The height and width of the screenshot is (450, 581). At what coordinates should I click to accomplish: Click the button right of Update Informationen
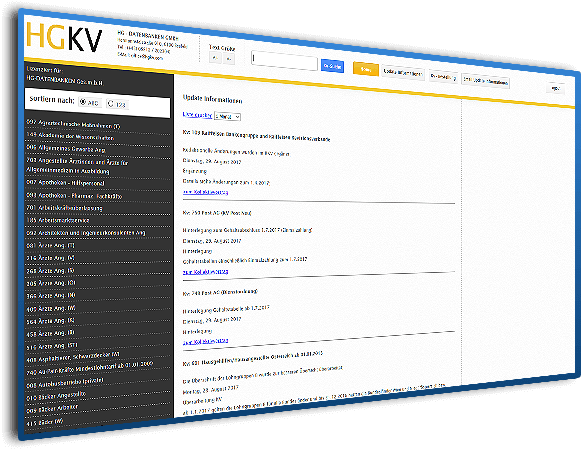click(x=443, y=77)
